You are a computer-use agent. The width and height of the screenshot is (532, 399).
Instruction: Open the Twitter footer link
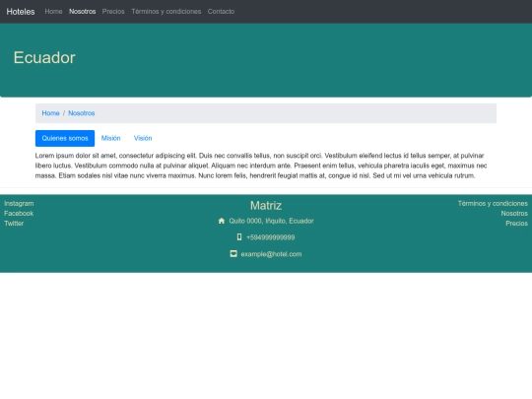coord(14,224)
